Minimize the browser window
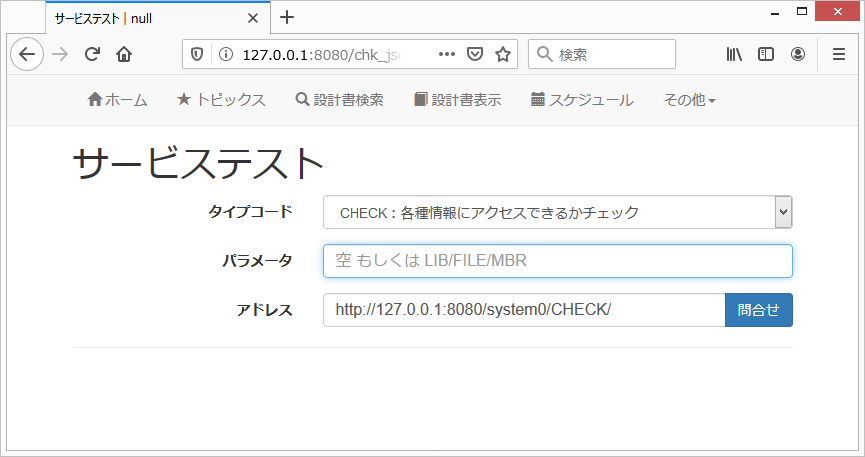The width and height of the screenshot is (865, 457). click(x=775, y=12)
